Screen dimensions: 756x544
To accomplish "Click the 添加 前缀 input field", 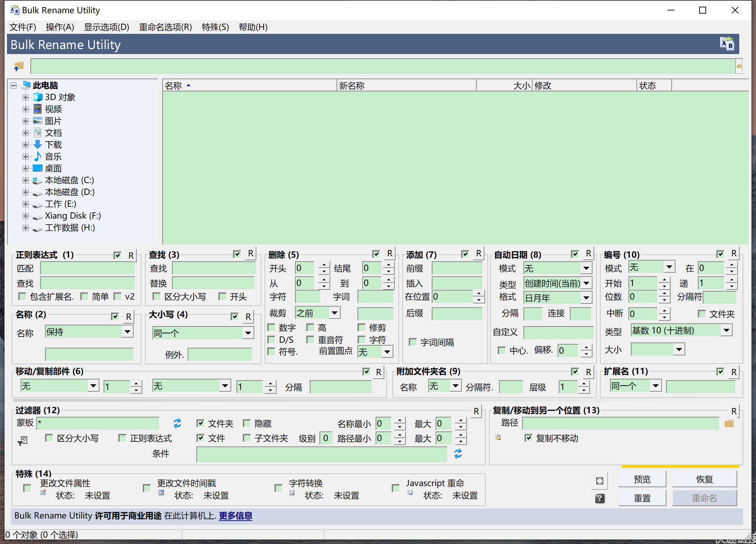I will [457, 268].
